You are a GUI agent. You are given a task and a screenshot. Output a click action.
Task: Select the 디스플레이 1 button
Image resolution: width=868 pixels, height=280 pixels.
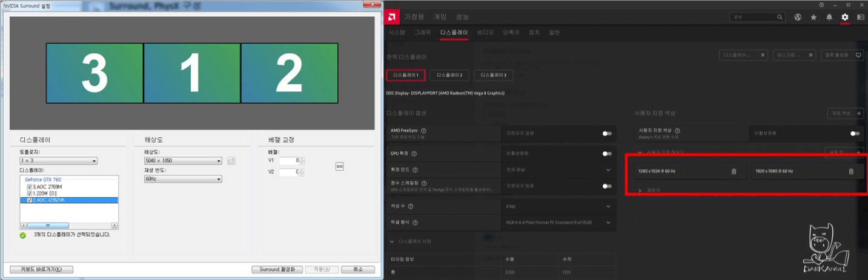[406, 75]
